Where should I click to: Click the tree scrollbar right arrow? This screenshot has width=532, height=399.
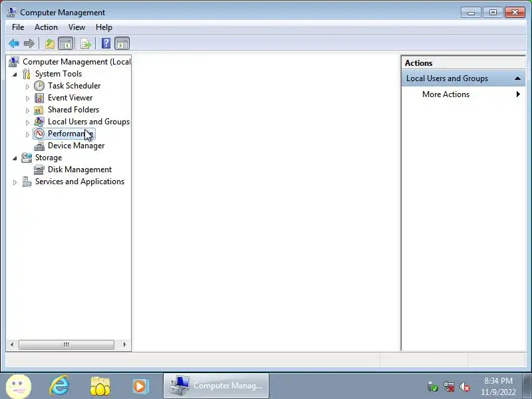tap(124, 344)
